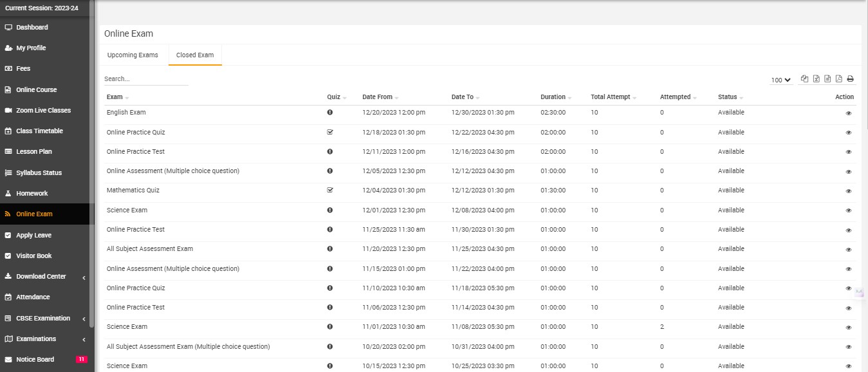Click the Search input field
The image size is (868, 372).
146,79
